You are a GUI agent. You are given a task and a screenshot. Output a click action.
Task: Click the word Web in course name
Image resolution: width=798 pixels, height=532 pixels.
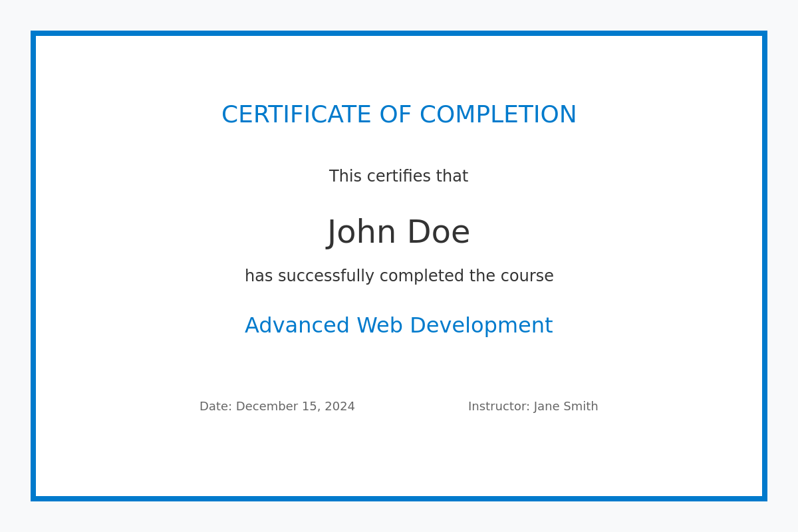pyautogui.click(x=380, y=326)
